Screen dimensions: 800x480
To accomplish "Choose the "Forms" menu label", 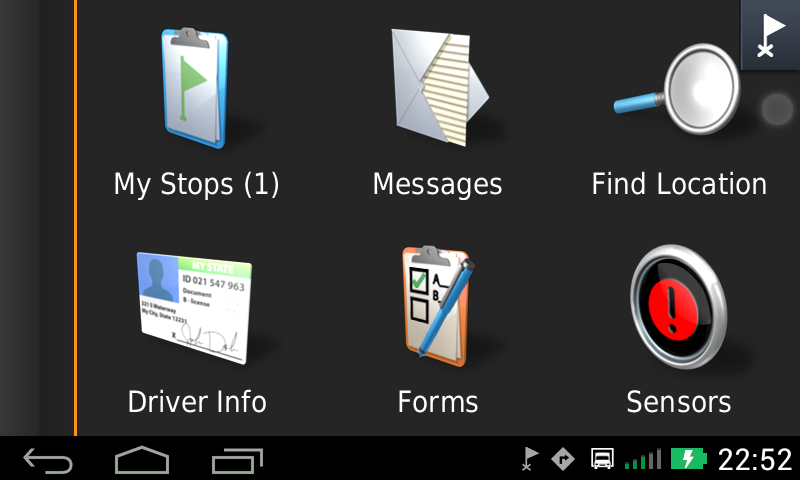I will click(438, 402).
